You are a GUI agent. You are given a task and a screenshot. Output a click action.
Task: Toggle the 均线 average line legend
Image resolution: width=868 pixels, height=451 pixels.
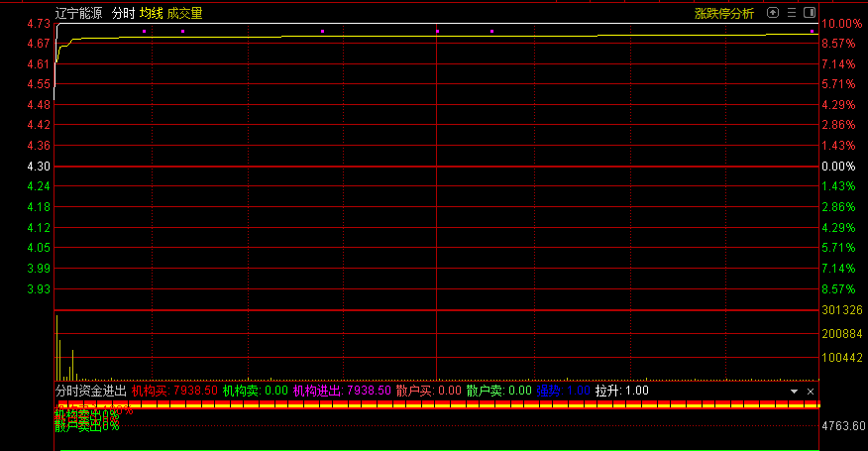click(x=151, y=13)
